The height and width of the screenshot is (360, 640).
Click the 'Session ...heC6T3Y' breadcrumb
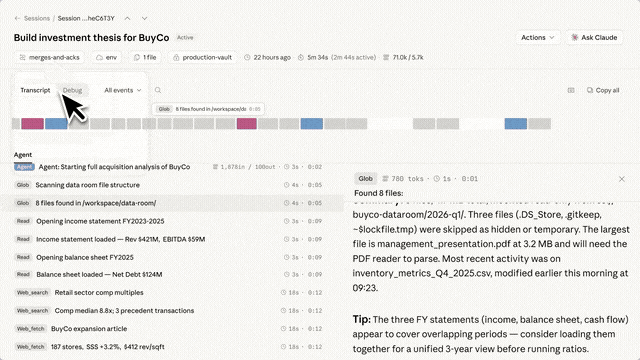(x=86, y=18)
